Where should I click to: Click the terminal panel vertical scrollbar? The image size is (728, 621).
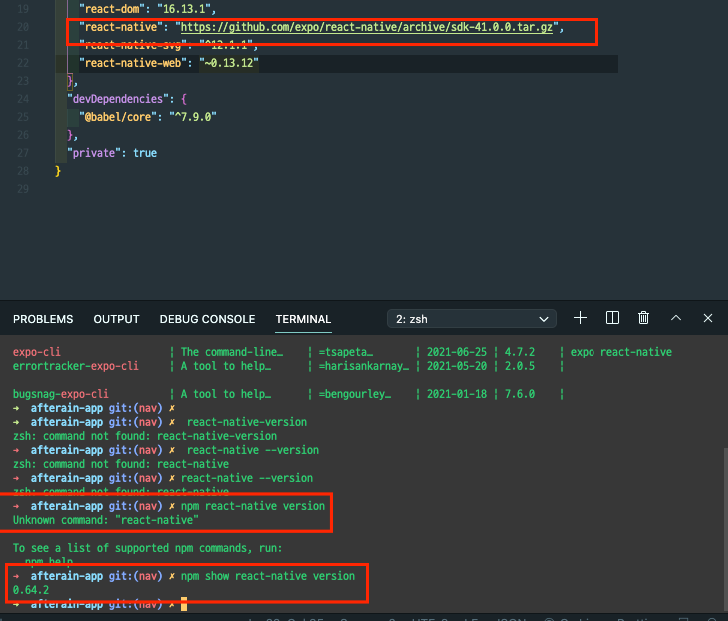click(x=725, y=530)
